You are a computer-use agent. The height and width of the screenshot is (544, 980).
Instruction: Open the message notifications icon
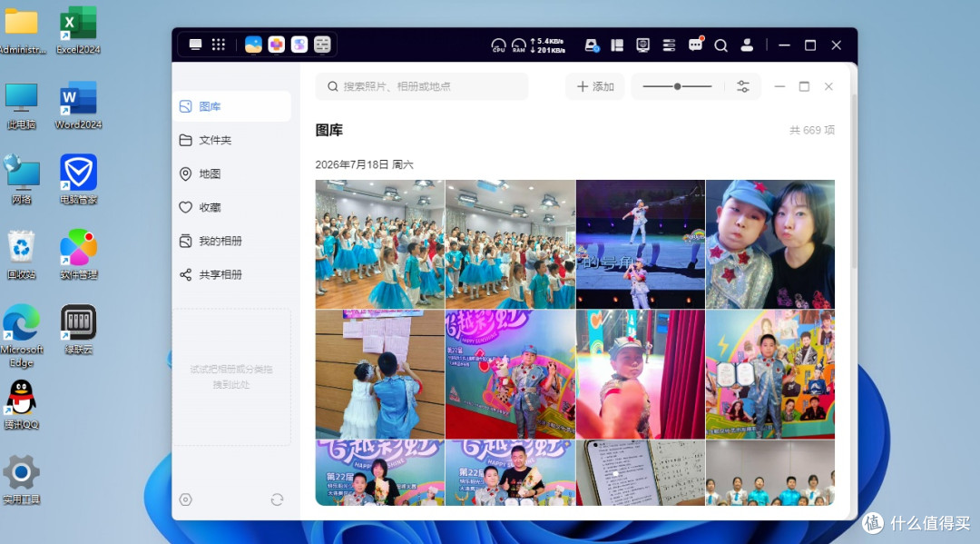pos(696,44)
